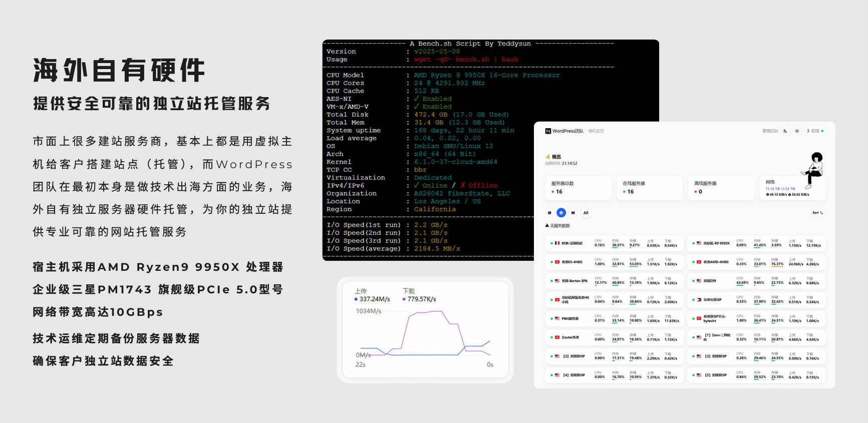Switch to the first map view icon
Screen dimensions: 868x423
coord(549,213)
